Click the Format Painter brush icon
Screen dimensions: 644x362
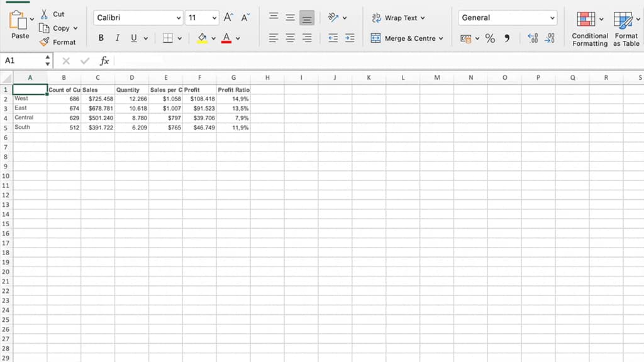click(x=45, y=42)
